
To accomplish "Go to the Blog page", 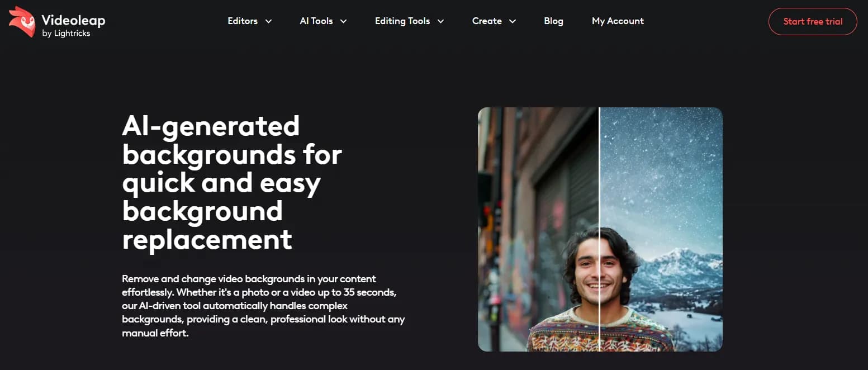I will click(x=553, y=21).
